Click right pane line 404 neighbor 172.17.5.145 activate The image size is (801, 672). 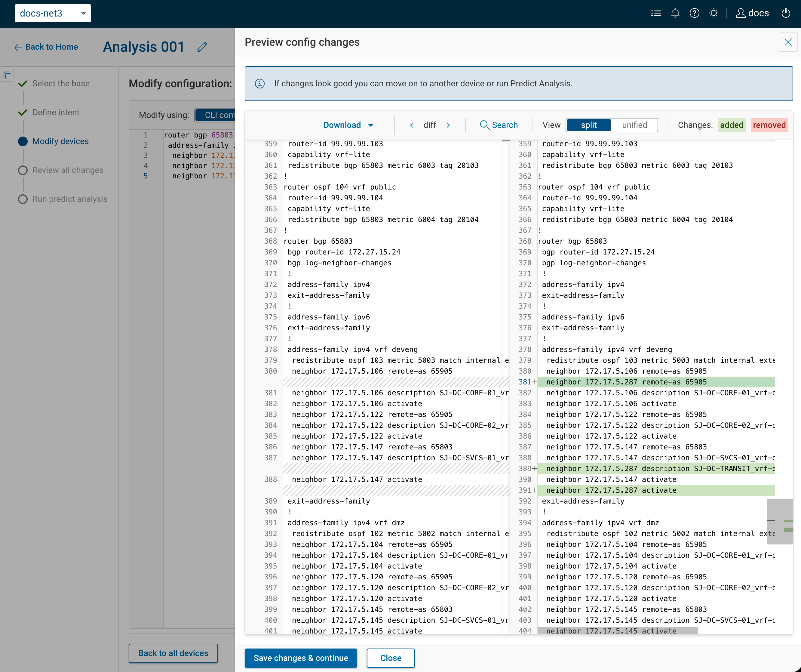click(x=611, y=631)
